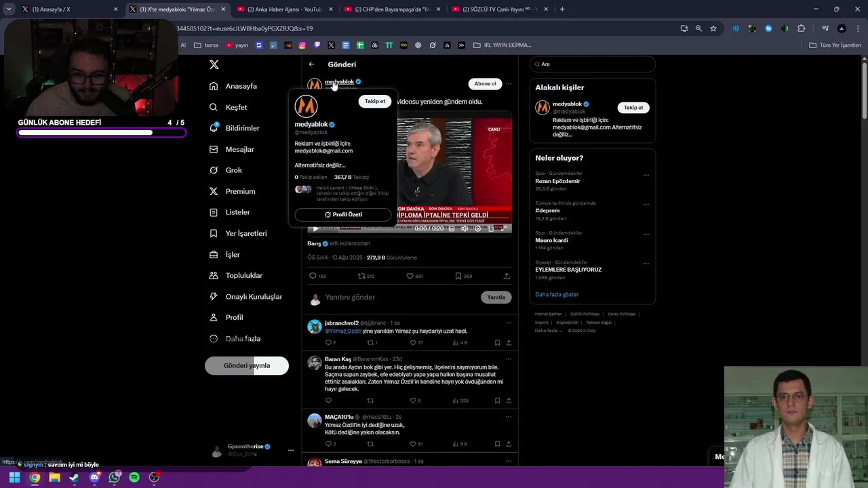The image size is (868, 488).
Task: Open Onaylı Kuruluşlar page
Action: click(245, 296)
